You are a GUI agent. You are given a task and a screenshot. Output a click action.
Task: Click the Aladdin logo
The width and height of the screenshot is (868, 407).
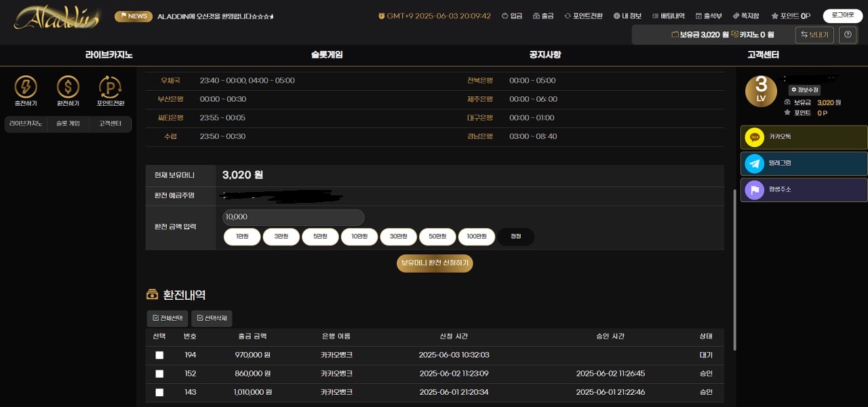tap(56, 18)
